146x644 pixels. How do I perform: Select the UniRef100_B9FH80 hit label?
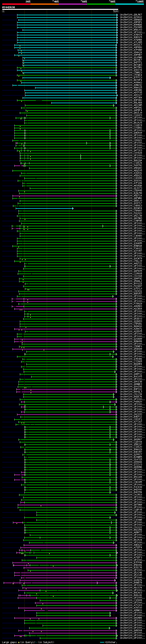tap(131, 100)
